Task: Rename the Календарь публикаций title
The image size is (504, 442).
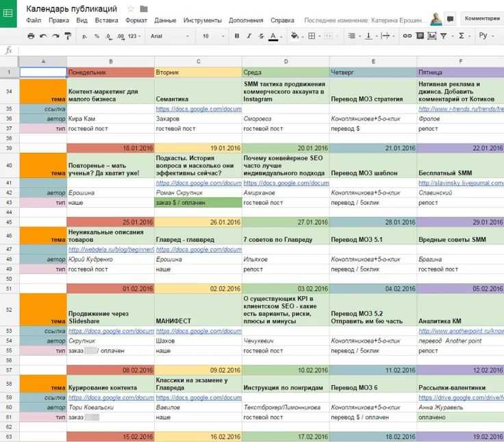Action: (x=71, y=9)
